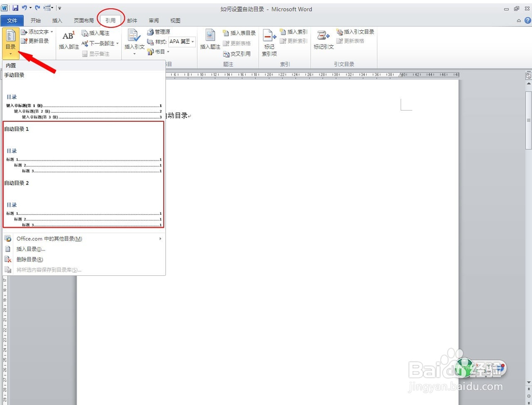Switch to the 审阅 Review tab

(x=154, y=21)
